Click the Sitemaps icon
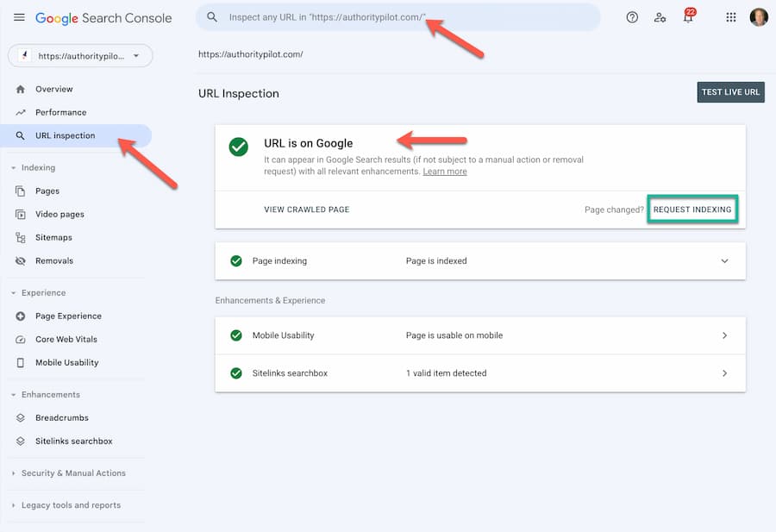 point(21,237)
